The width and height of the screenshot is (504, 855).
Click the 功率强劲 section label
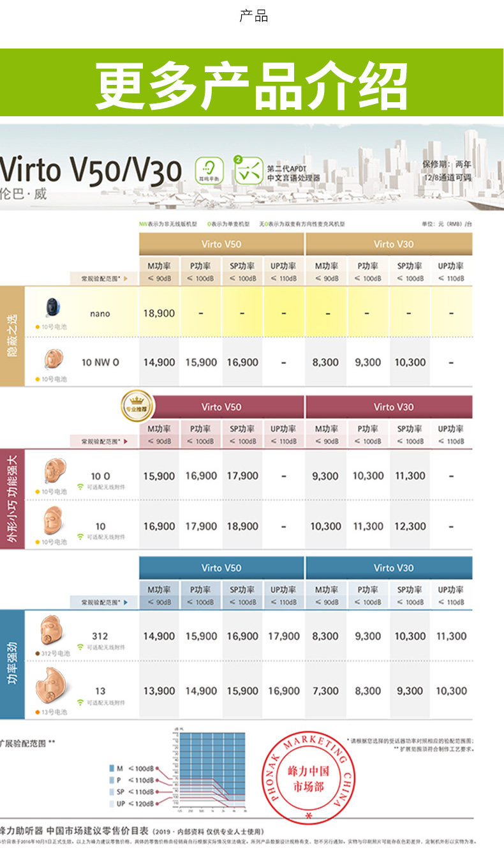tap(12, 664)
